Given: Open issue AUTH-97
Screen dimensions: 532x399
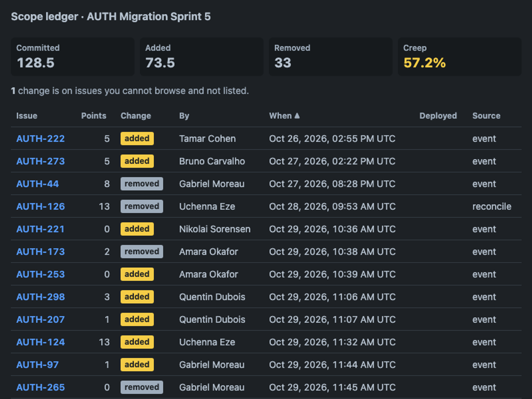Looking at the screenshot, I should coord(38,365).
